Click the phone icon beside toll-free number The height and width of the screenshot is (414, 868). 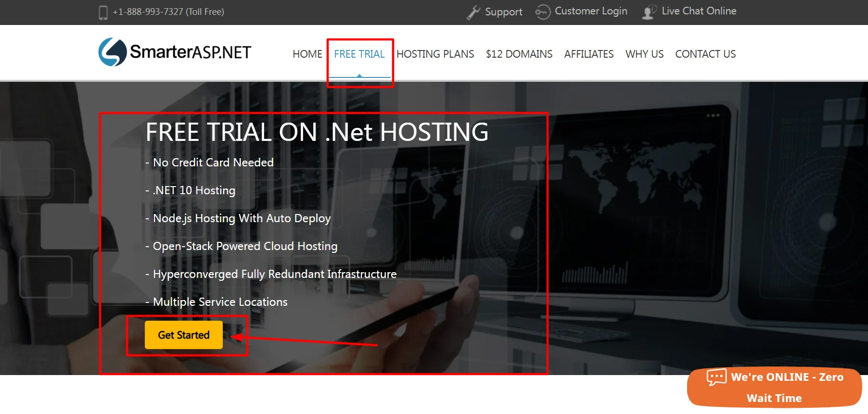pos(103,13)
